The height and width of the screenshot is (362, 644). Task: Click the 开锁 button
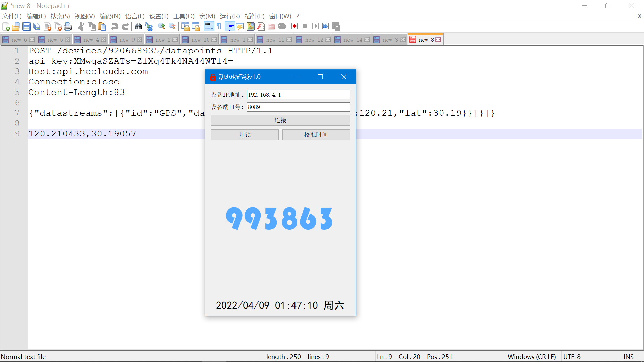coord(245,135)
